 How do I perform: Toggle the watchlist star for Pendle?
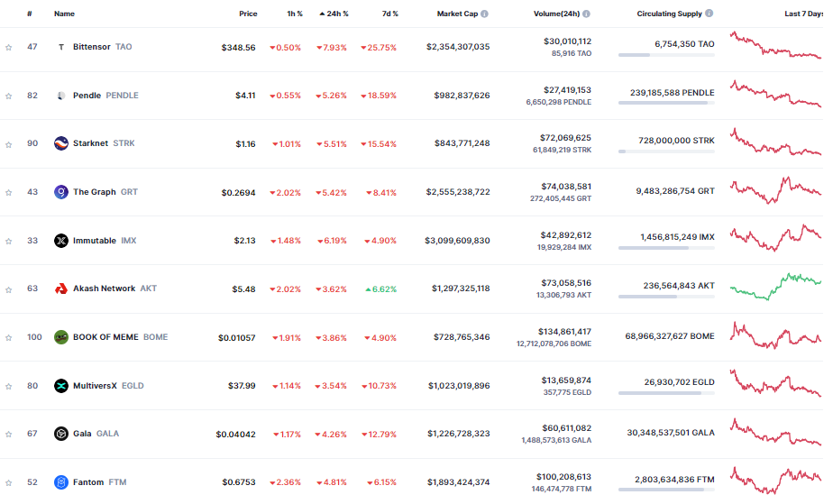pyautogui.click(x=8, y=96)
